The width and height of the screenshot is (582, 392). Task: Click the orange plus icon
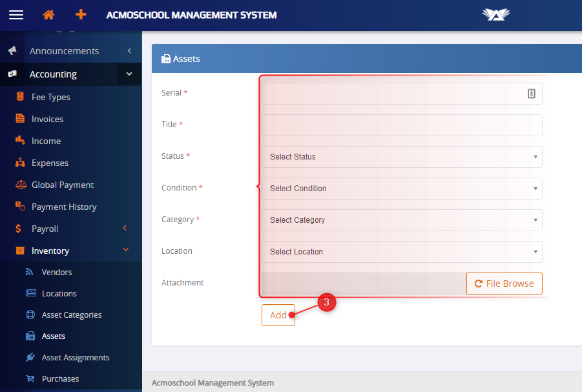[81, 15]
